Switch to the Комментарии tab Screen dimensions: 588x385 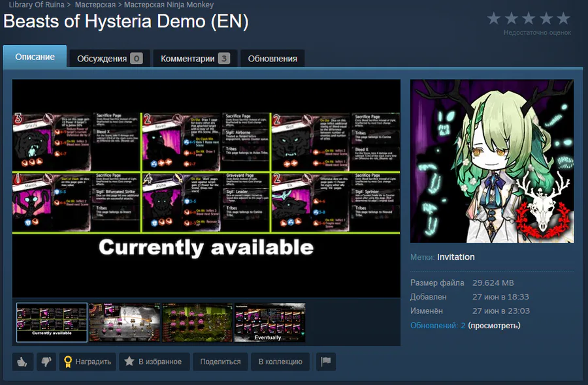point(195,59)
